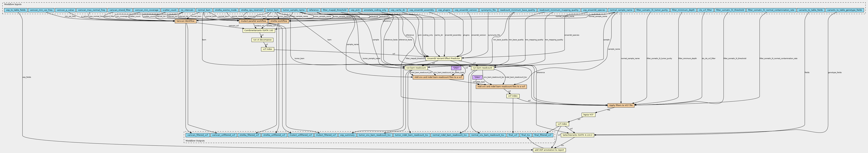Click the final_filtered_vcf output node
Screen dimensions: 868x153
click(x=543, y=135)
